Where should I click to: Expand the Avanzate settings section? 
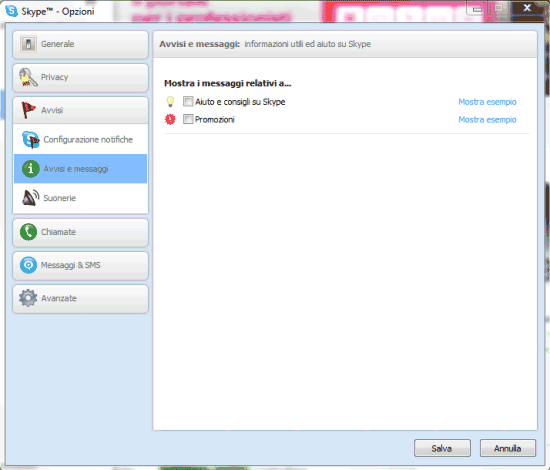[80, 298]
